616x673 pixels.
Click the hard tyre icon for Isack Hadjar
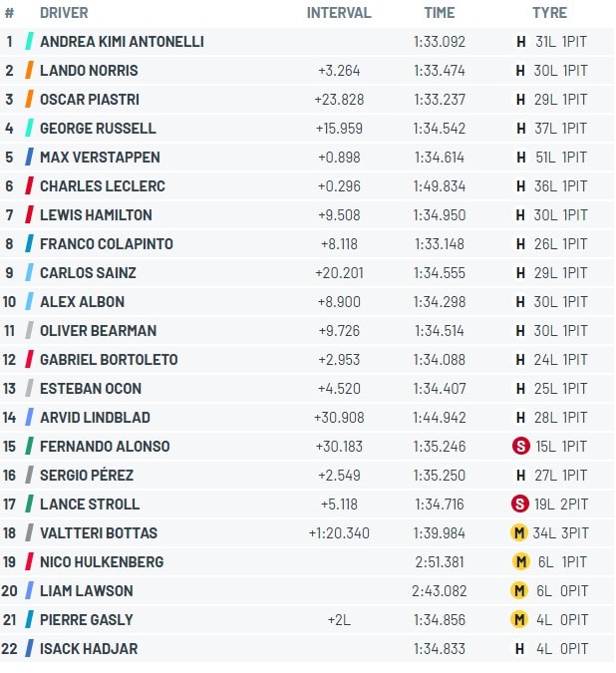(x=520, y=648)
